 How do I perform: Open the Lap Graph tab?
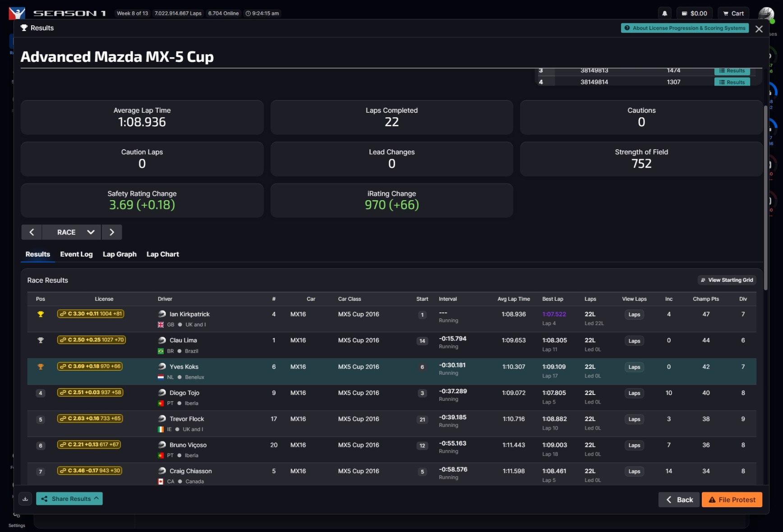[120, 254]
